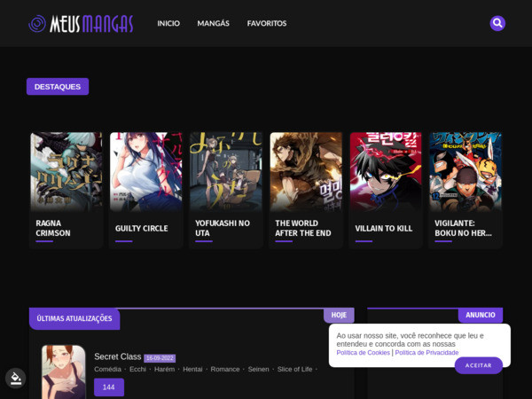Select the HOJE tab

339,315
